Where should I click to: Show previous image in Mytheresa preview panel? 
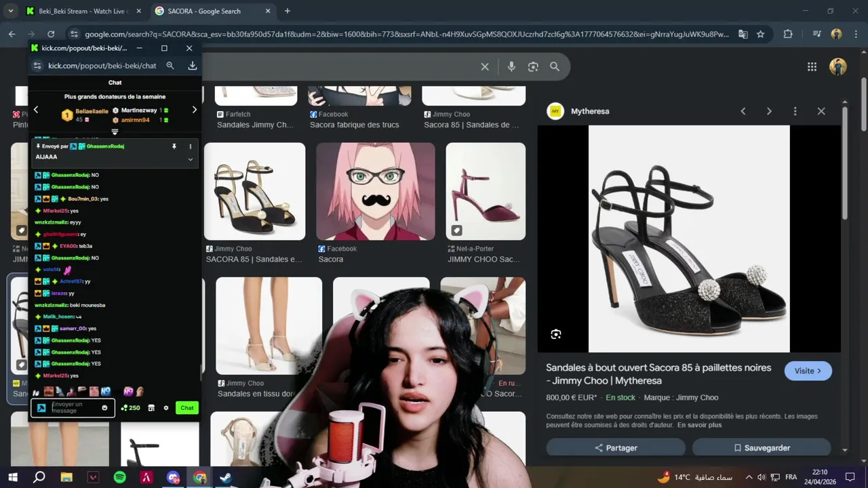743,111
